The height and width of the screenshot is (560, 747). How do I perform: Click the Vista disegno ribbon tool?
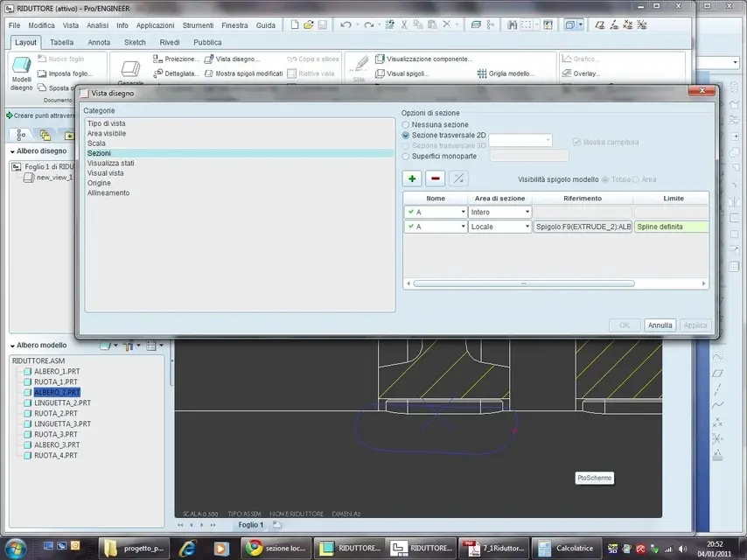click(232, 59)
